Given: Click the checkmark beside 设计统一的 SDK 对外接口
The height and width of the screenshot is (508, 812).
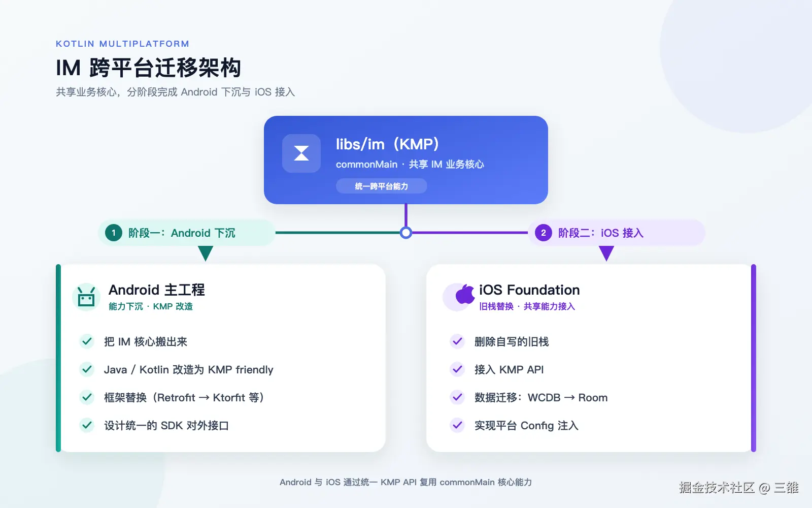Looking at the screenshot, I should 87,425.
